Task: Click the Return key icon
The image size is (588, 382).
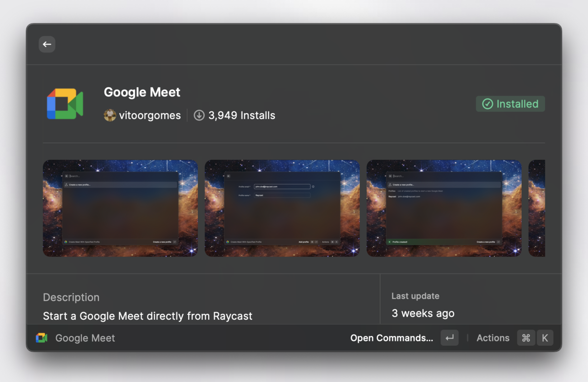Action: (x=450, y=338)
